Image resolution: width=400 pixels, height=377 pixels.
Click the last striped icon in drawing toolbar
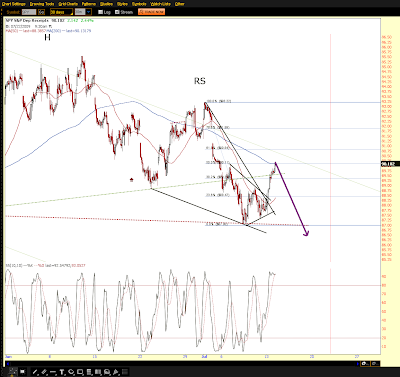125,372
